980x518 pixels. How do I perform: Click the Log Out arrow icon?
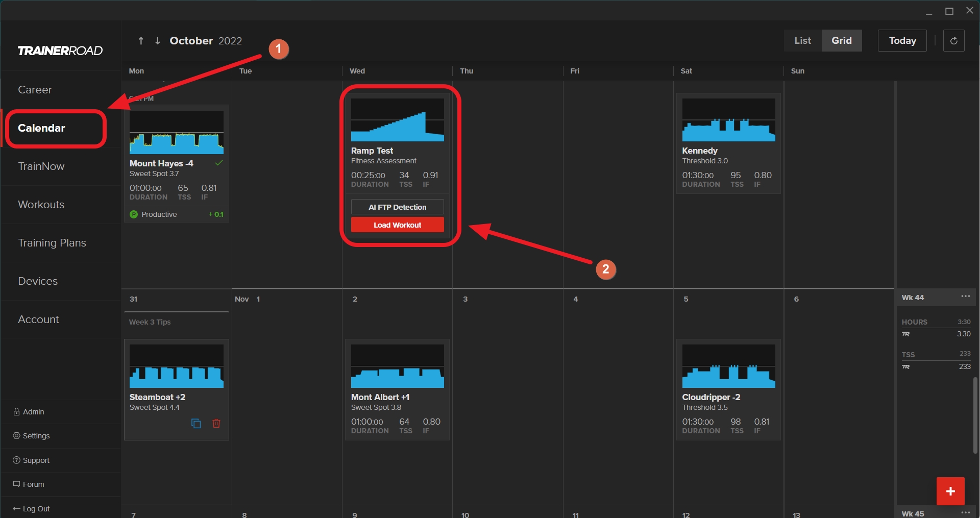16,508
